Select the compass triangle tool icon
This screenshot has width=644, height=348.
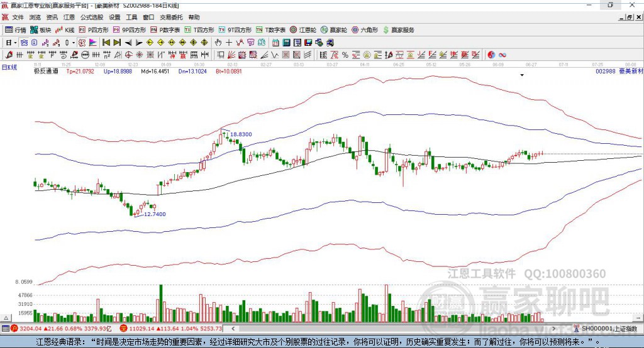(x=118, y=55)
